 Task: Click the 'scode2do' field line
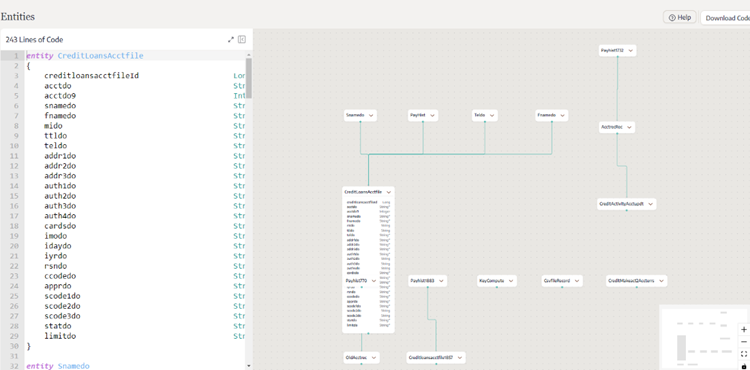pyautogui.click(x=62, y=306)
